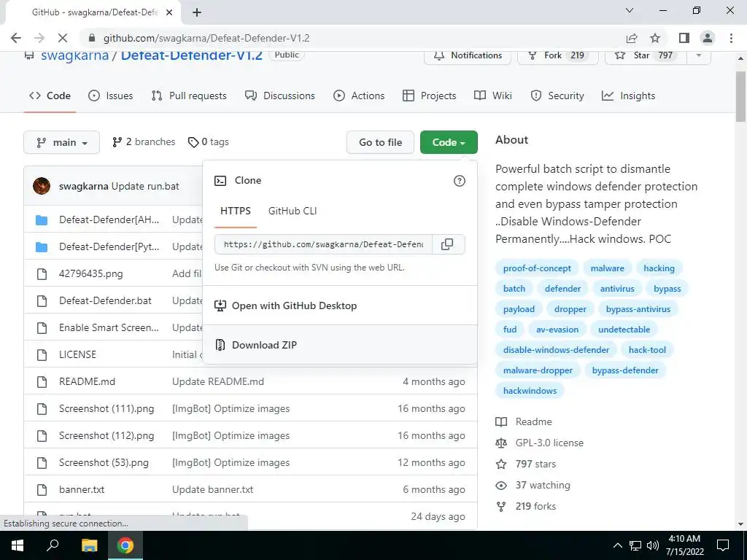Click the swagkarna owner link
Screen dimensions: 747x560
coord(75,55)
